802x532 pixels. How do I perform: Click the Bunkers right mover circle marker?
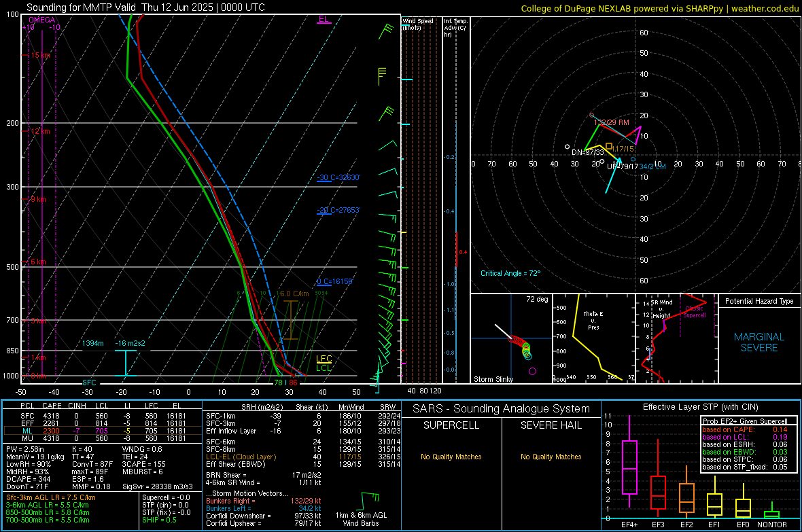coord(592,115)
